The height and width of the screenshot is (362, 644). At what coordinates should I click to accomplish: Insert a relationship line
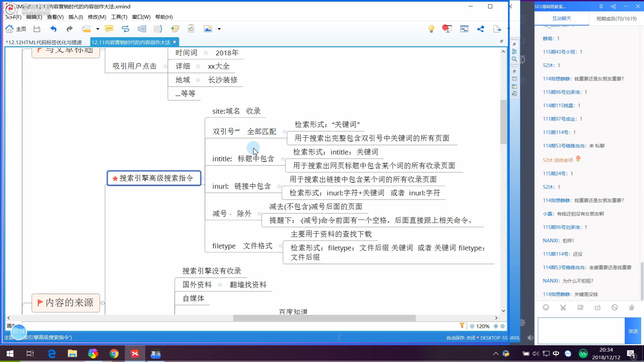[125, 29]
